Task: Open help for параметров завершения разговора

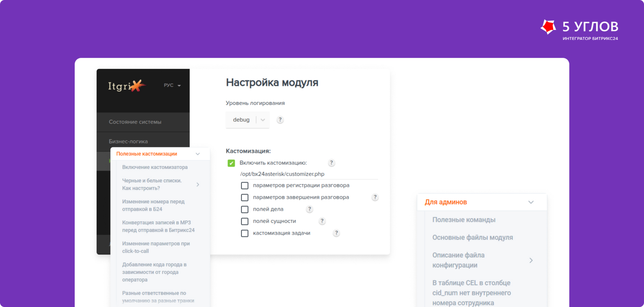Action: (x=375, y=197)
